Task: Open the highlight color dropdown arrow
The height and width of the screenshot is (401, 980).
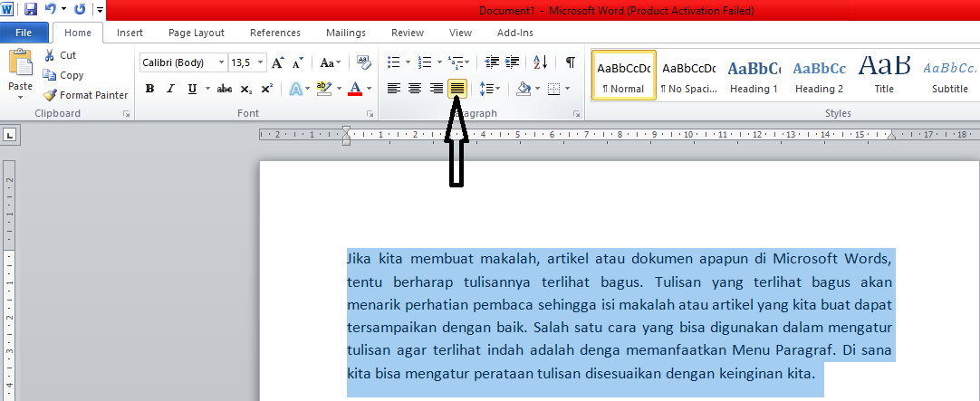Action: click(x=340, y=89)
